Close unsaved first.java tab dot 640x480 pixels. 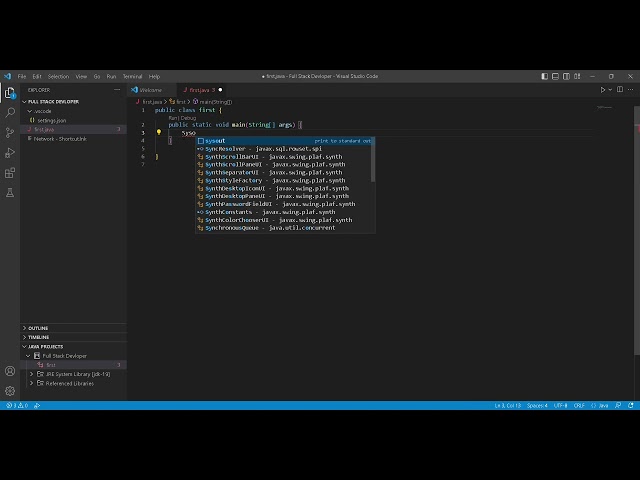220,90
